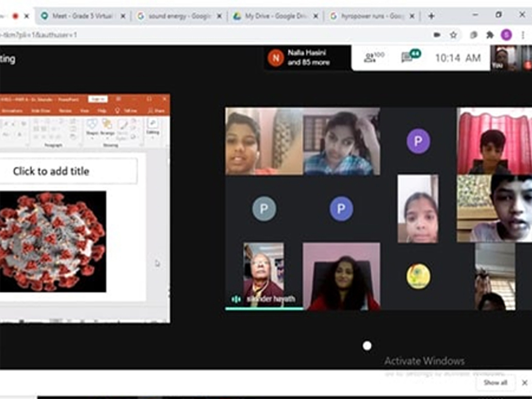Bookmark this page with star icon
The width and height of the screenshot is (532, 399).
pyautogui.click(x=453, y=35)
